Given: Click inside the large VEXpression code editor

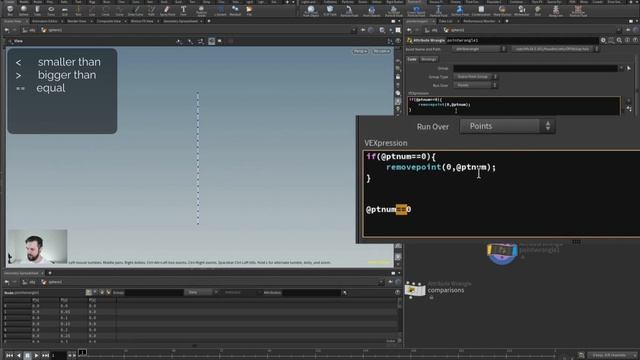Looking at the screenshot, I should 501,194.
